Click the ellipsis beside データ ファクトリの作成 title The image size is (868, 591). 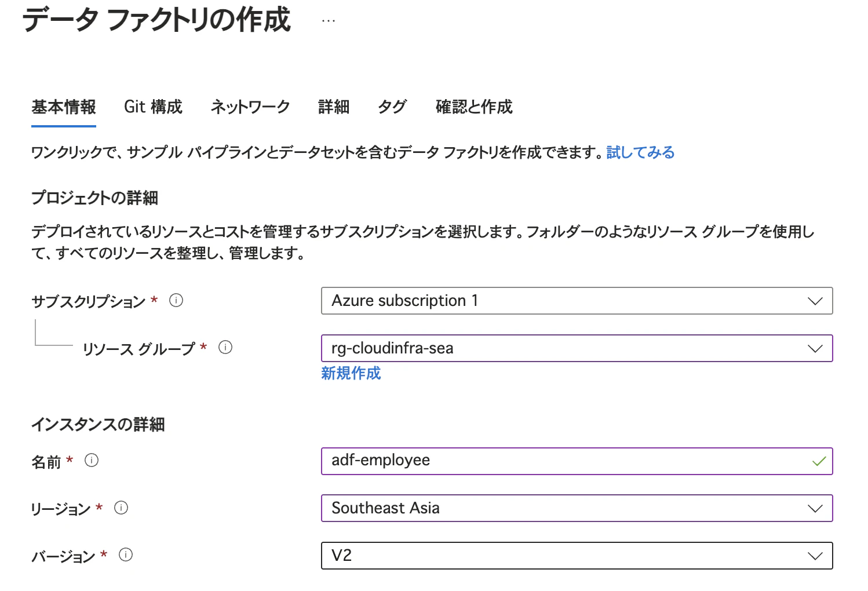pos(328,19)
